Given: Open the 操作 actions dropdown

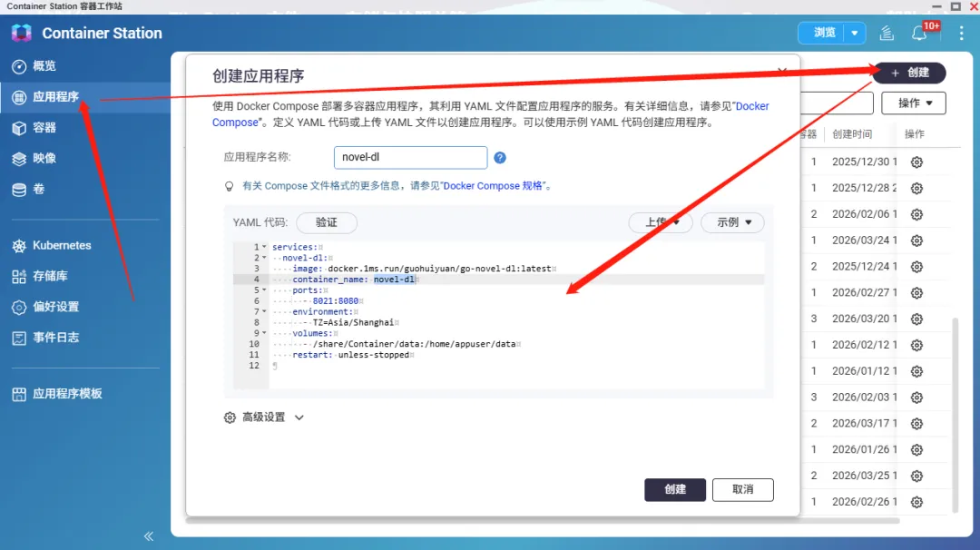Looking at the screenshot, I should pyautogui.click(x=913, y=103).
